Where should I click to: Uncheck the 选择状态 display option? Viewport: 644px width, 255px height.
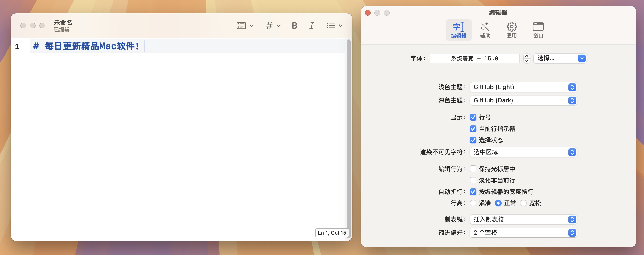[x=473, y=140]
